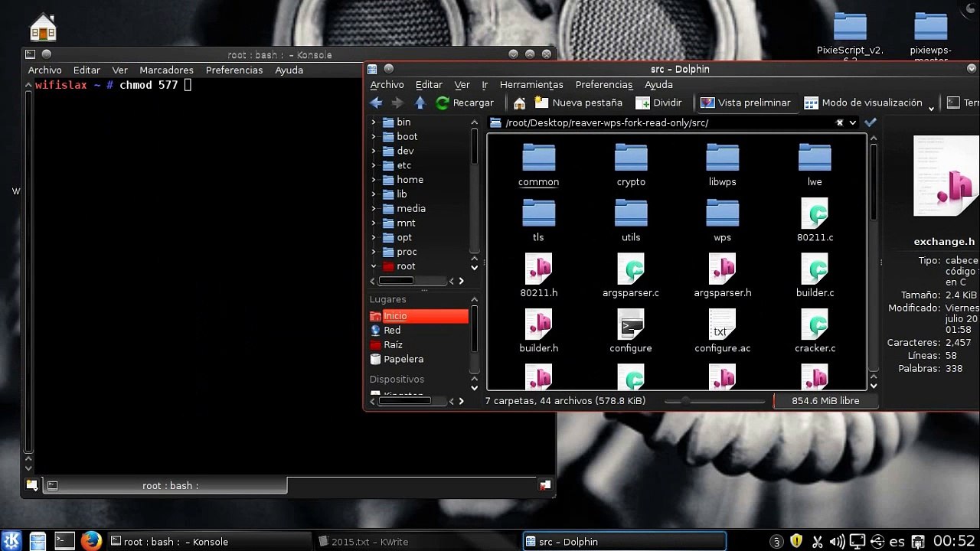
Task: Click the Dolphin back navigation arrow
Action: [376, 103]
